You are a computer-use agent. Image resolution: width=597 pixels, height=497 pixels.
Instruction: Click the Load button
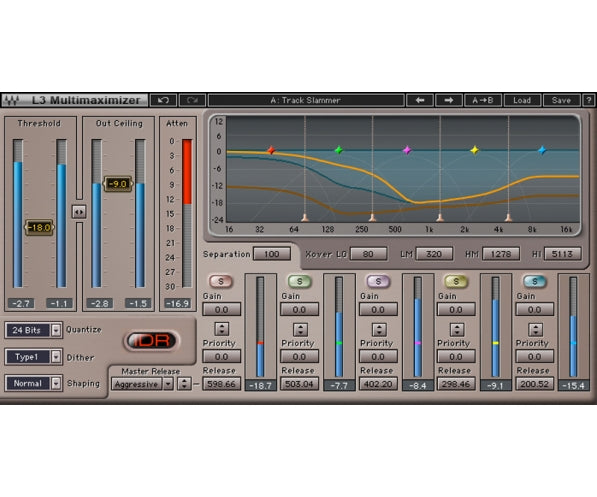(x=522, y=100)
